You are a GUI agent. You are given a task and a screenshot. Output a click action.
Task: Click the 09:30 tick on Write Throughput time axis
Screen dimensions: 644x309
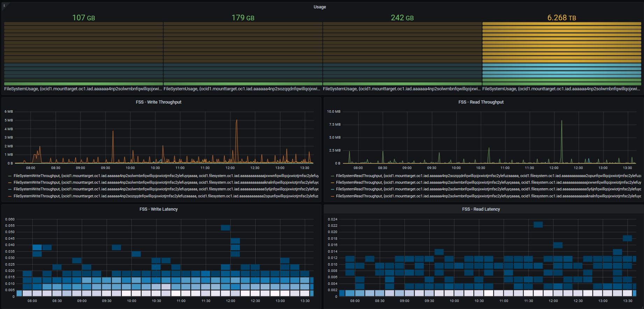click(x=105, y=168)
